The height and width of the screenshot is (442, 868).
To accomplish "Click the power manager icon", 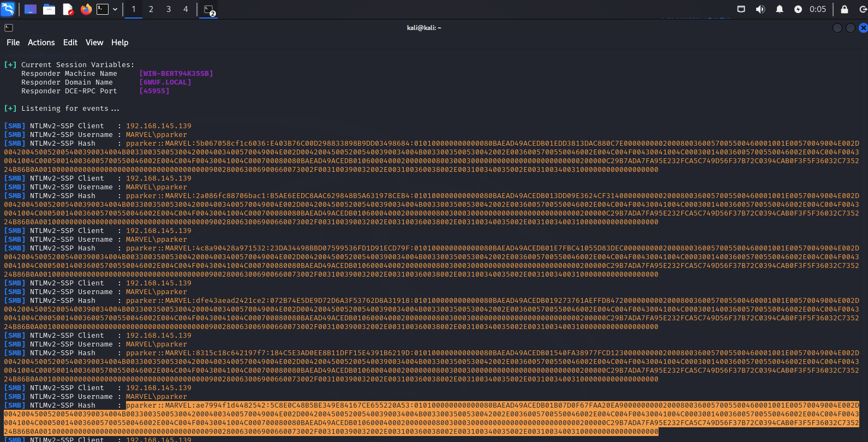I will pos(798,9).
